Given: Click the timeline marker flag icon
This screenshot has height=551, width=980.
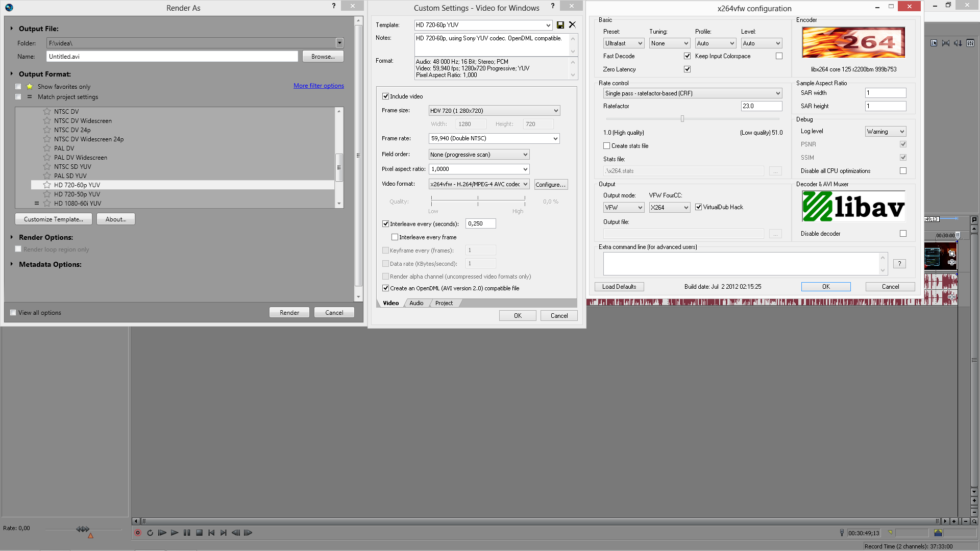Looking at the screenshot, I should [x=974, y=220].
